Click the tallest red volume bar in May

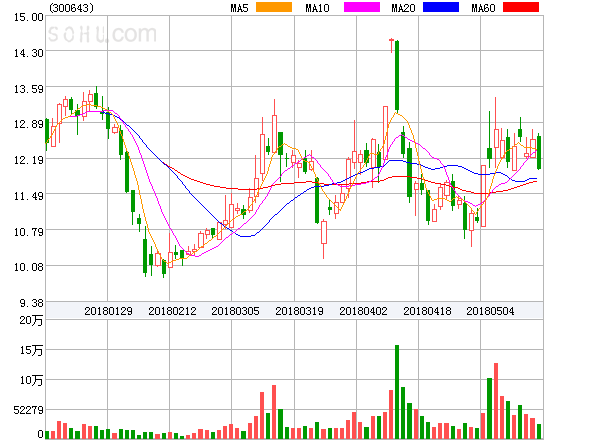coord(496,401)
